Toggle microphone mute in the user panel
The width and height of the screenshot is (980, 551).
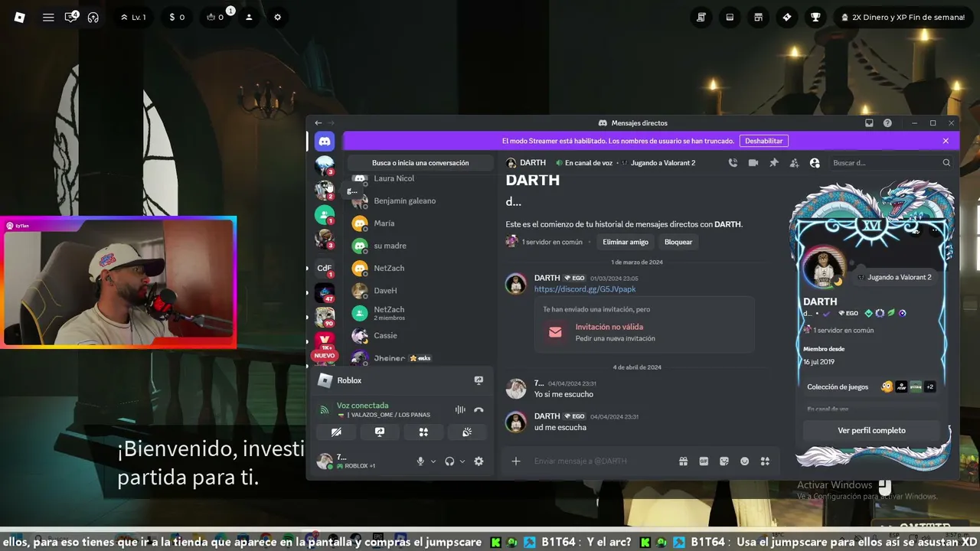[420, 461]
